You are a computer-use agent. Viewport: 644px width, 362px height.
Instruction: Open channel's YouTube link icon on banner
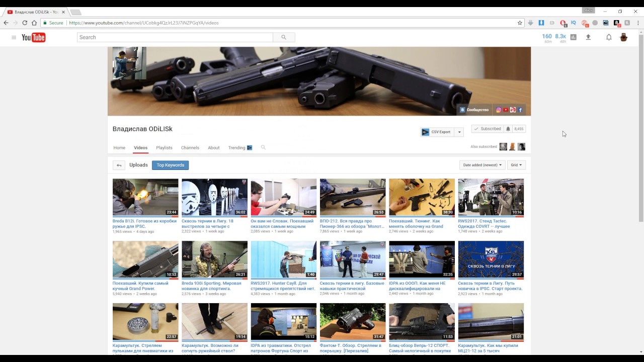click(506, 110)
